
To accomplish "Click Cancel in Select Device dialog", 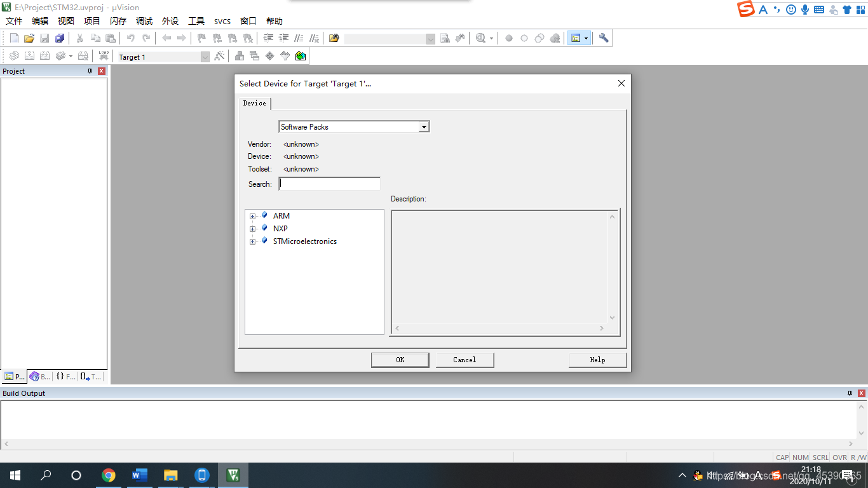I will [x=465, y=360].
